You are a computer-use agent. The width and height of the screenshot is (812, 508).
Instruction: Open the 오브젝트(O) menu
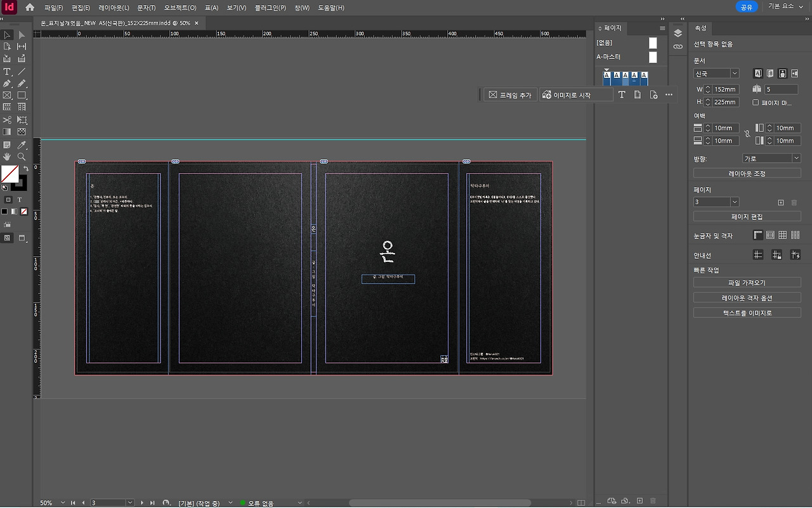point(180,8)
